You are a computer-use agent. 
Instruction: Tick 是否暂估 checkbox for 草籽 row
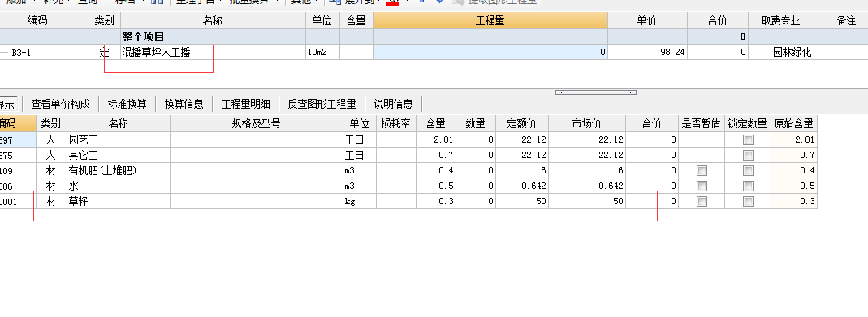(702, 202)
